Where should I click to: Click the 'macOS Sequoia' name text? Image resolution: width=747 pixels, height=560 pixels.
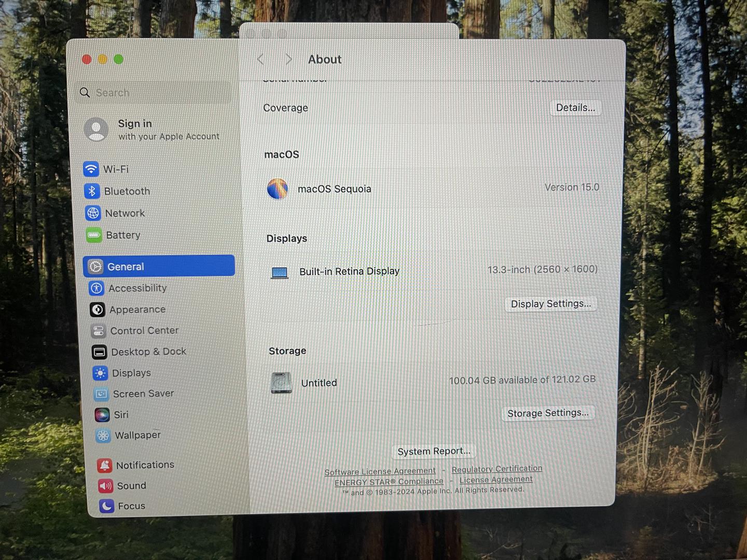click(335, 189)
